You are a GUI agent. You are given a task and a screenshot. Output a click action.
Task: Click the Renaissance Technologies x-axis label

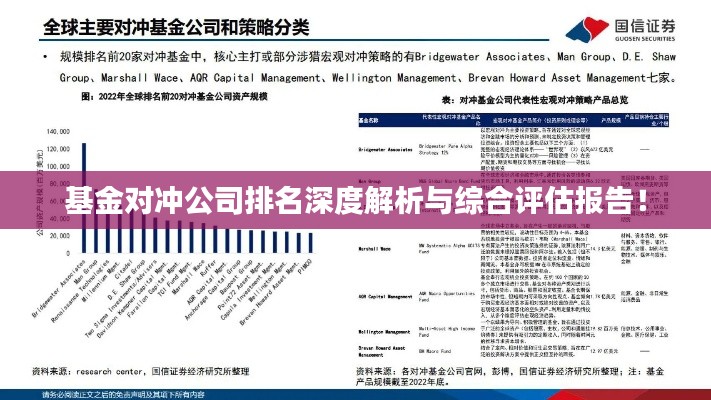point(80,291)
